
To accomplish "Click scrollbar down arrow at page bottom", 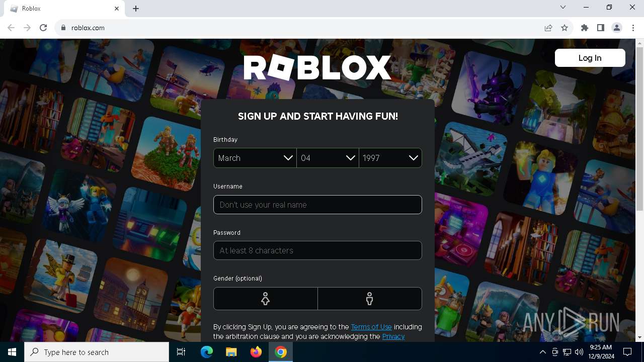I will pos(639,337).
